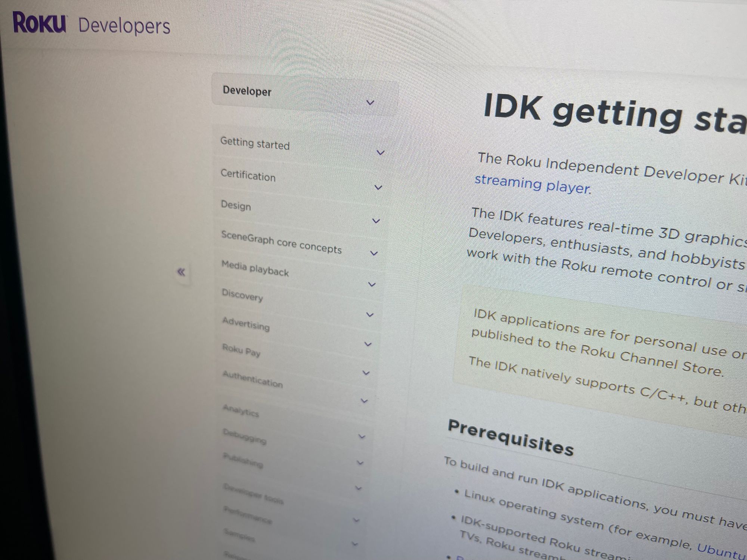The width and height of the screenshot is (747, 560).
Task: Open Authentication in the sidebar
Action: (252, 379)
